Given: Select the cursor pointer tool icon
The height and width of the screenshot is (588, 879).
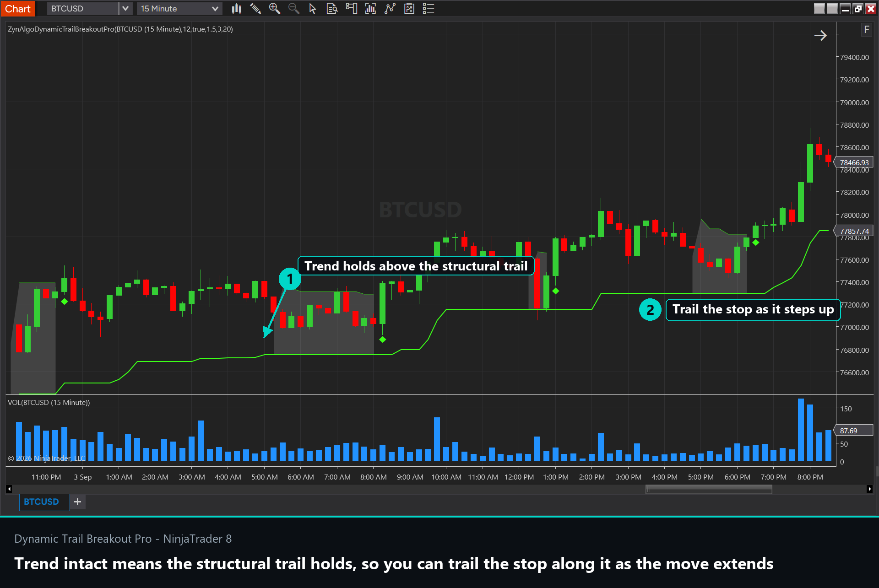Looking at the screenshot, I should [x=313, y=9].
